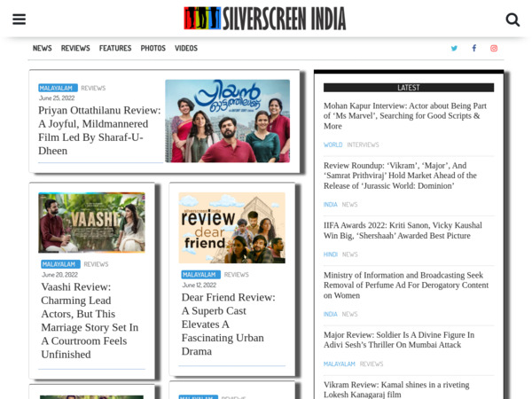Click the Hindi tag under IIFA article
Screen dimensions: 532x399
pos(330,254)
